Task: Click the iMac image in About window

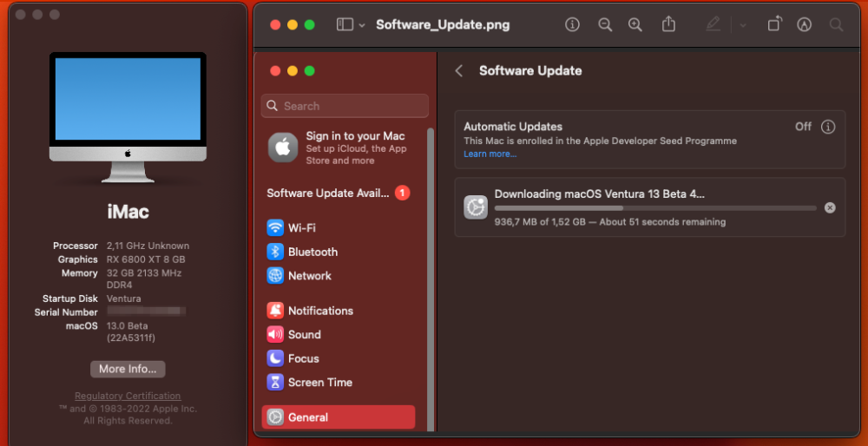Action: (128, 117)
